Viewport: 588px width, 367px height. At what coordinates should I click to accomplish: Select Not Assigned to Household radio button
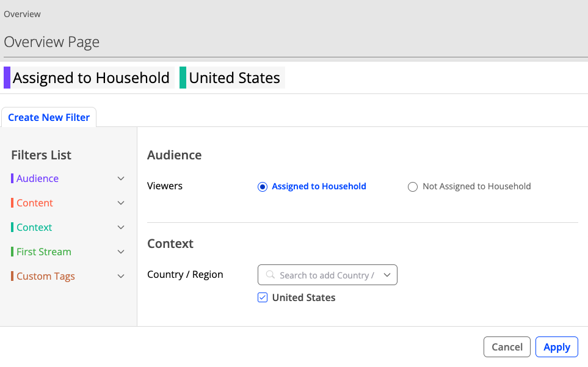pos(413,187)
